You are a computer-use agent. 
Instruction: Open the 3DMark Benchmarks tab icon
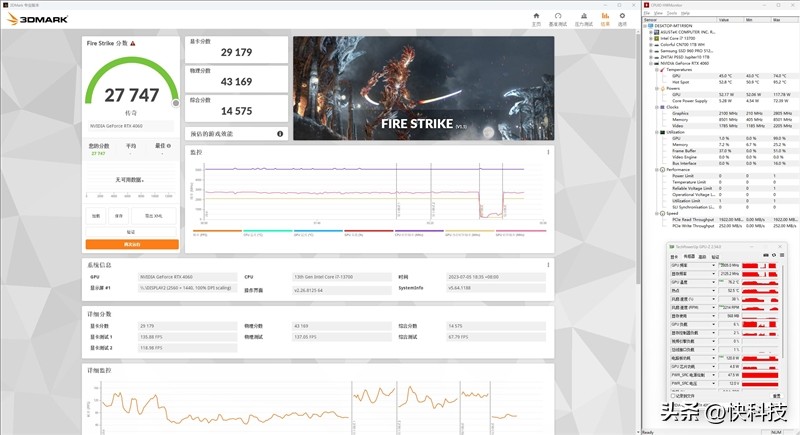point(558,16)
